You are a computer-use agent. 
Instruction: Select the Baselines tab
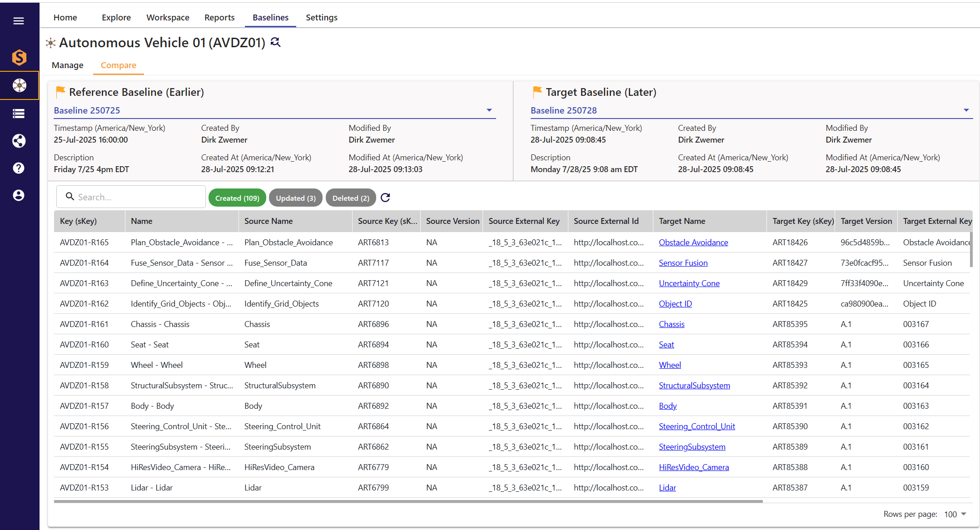pyautogui.click(x=271, y=17)
